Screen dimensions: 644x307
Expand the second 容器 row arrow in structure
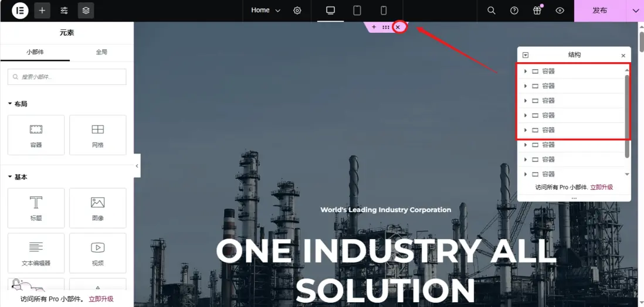coord(526,86)
